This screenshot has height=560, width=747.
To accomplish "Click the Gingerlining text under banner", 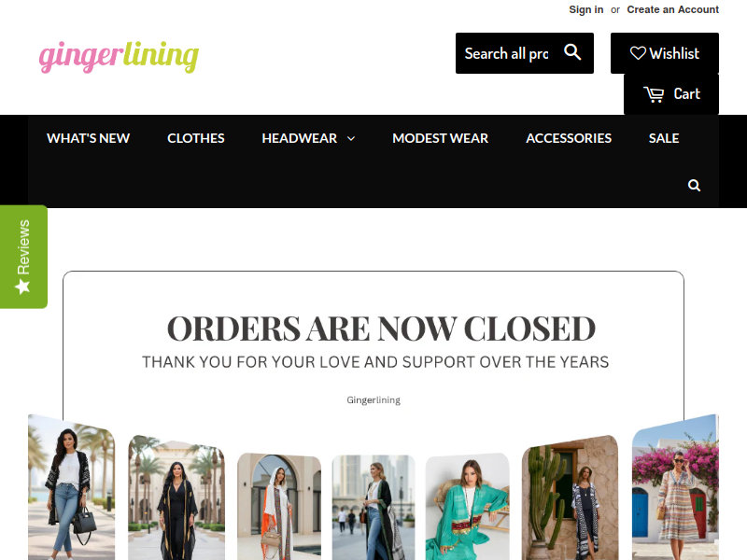I will coord(373,400).
